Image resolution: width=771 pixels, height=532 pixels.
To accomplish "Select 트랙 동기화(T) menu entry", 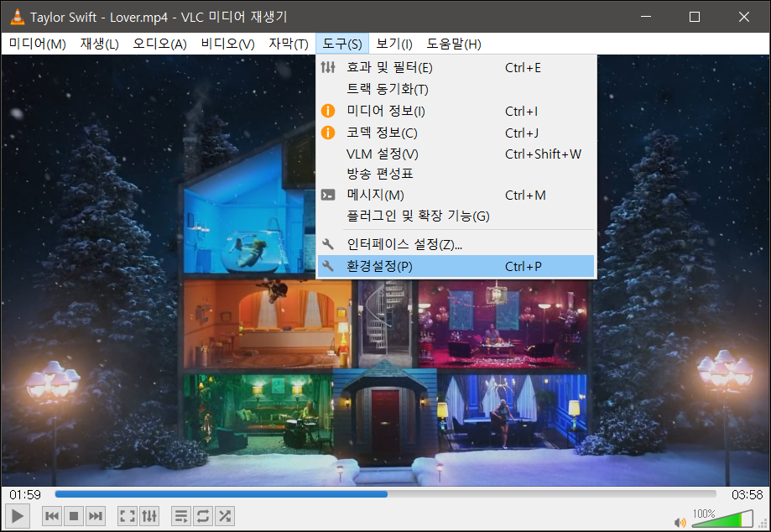I will (x=456, y=89).
